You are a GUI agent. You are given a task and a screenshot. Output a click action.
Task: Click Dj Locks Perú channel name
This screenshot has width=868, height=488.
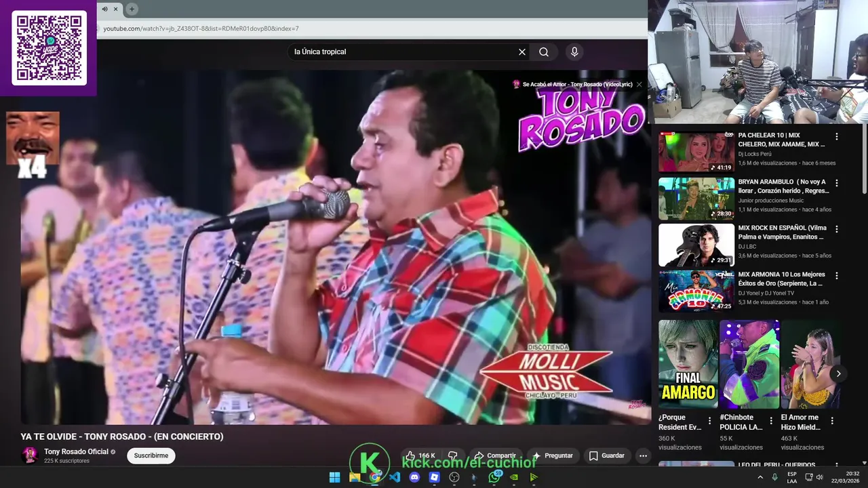click(x=755, y=154)
